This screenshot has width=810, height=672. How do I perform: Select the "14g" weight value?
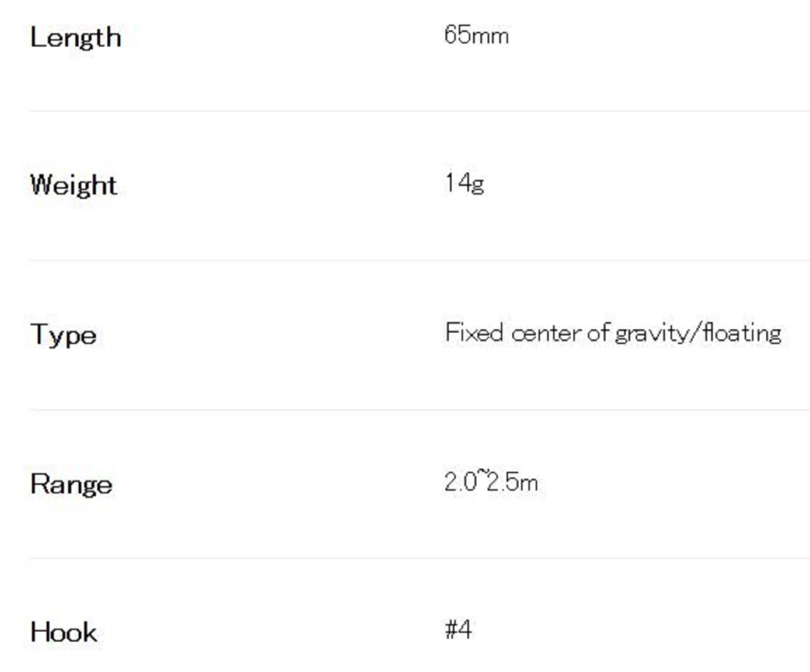[464, 183]
